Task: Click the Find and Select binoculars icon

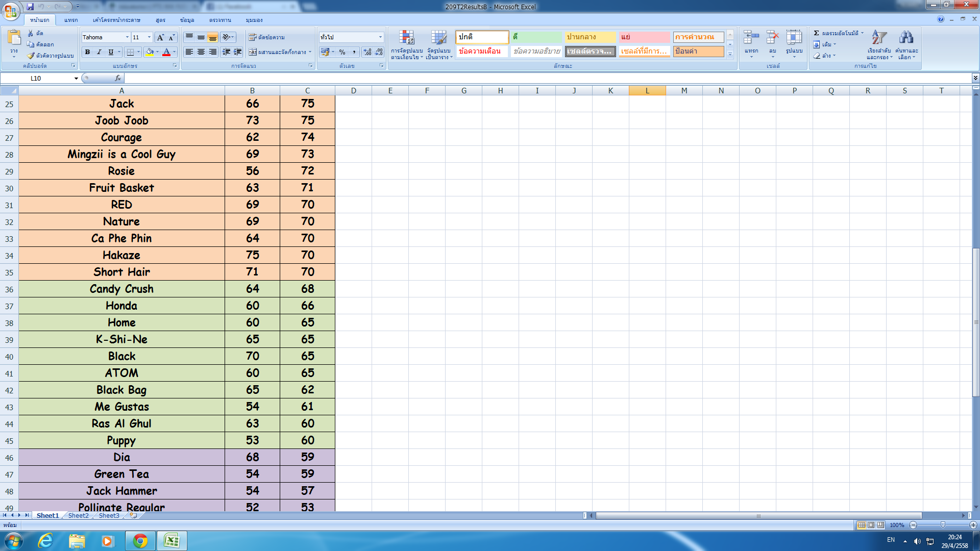Action: click(906, 37)
